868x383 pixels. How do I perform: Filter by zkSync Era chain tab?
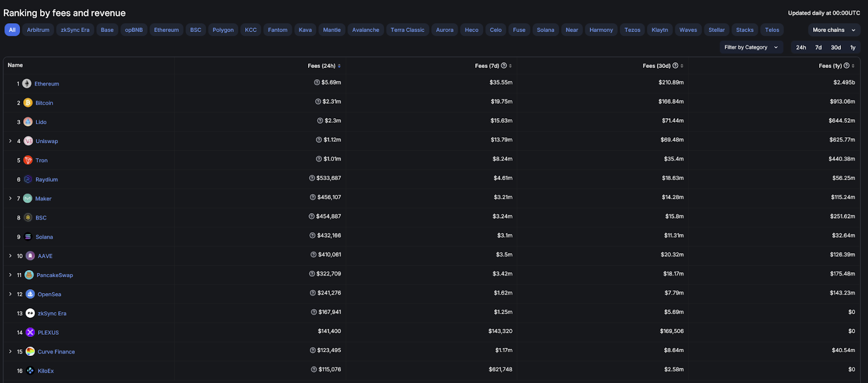pyautogui.click(x=75, y=30)
